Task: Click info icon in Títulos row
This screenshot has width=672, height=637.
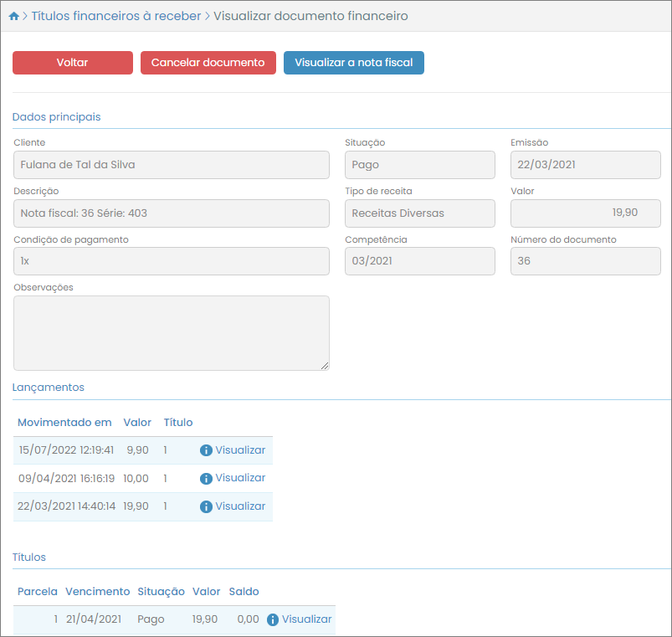Action: tap(273, 619)
